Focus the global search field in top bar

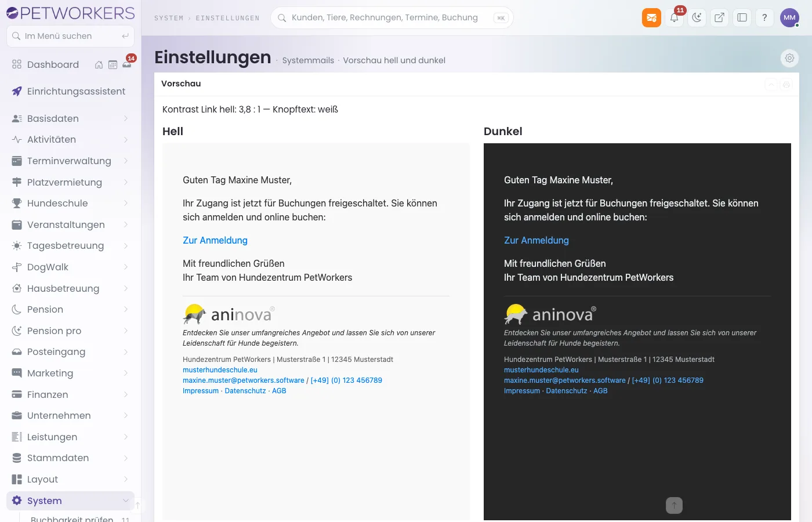coord(391,17)
